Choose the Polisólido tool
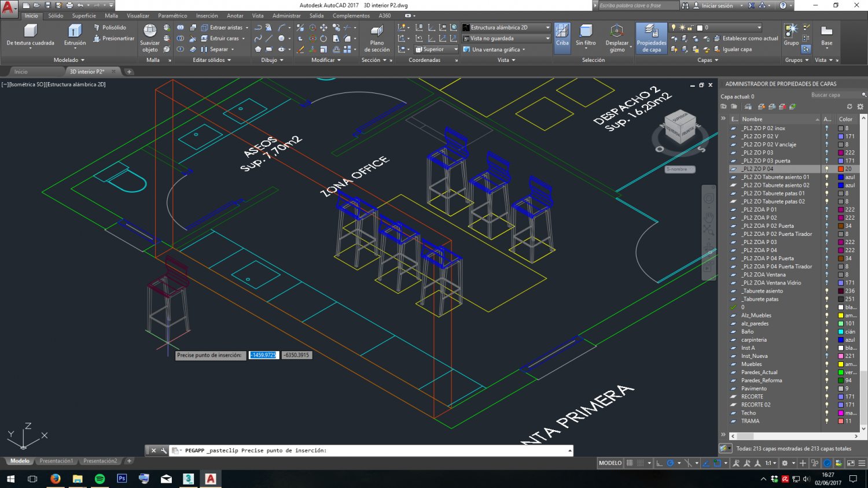The height and width of the screenshot is (488, 868). tap(109, 27)
